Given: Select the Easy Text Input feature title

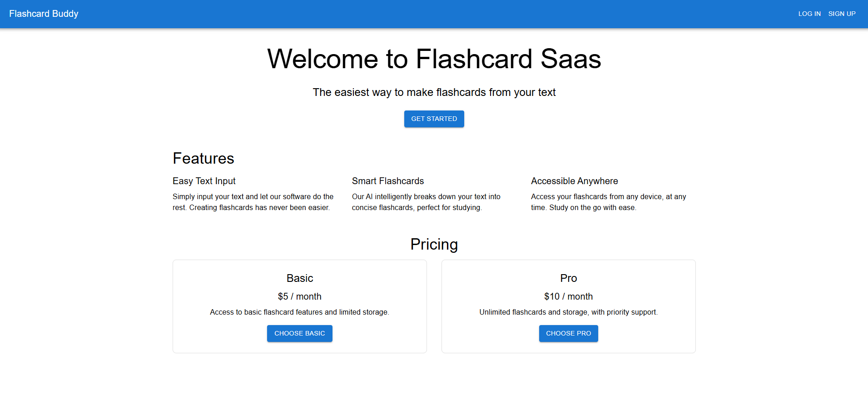Looking at the screenshot, I should [x=204, y=181].
